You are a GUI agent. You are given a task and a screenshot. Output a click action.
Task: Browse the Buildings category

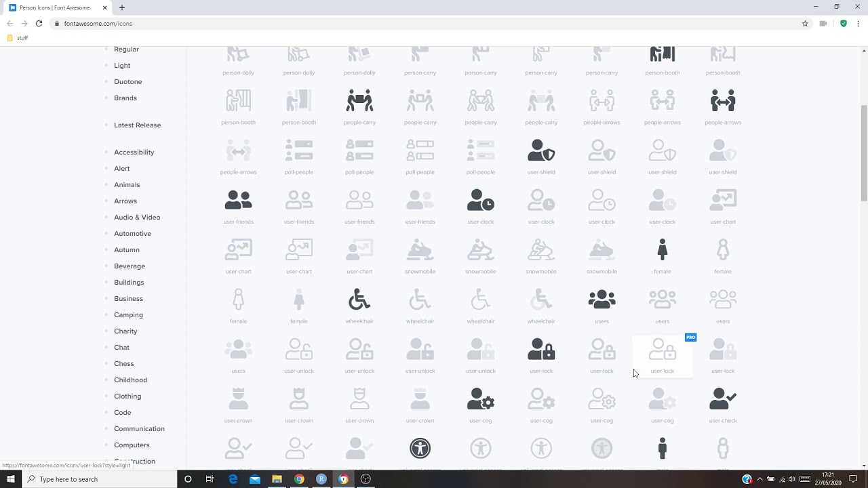(129, 283)
